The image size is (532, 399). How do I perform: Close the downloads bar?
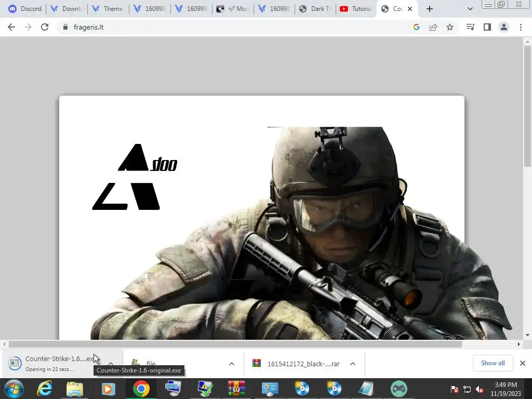tap(523, 363)
